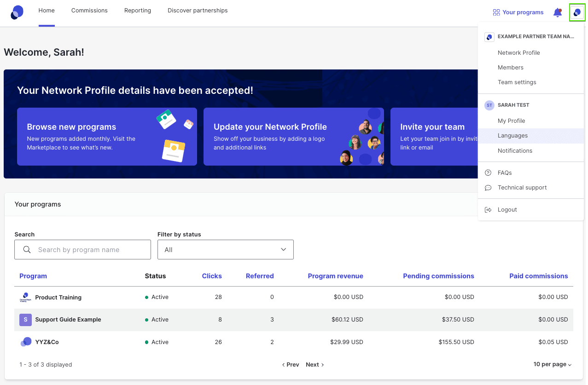Open the 10 per page dropdown

552,364
